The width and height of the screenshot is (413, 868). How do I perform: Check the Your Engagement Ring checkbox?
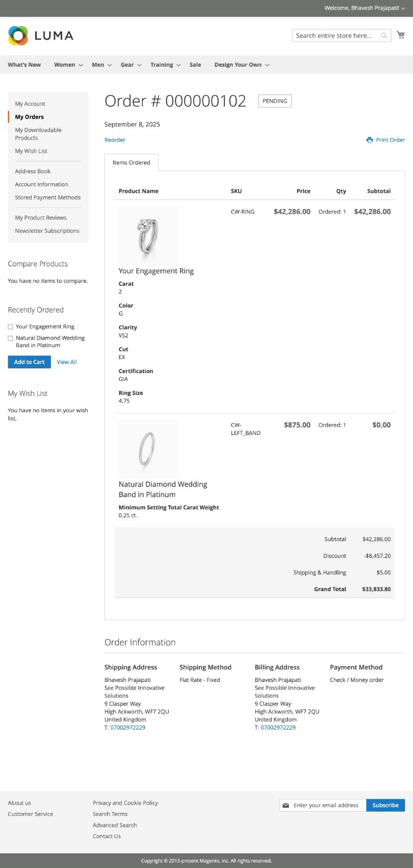pyautogui.click(x=10, y=326)
